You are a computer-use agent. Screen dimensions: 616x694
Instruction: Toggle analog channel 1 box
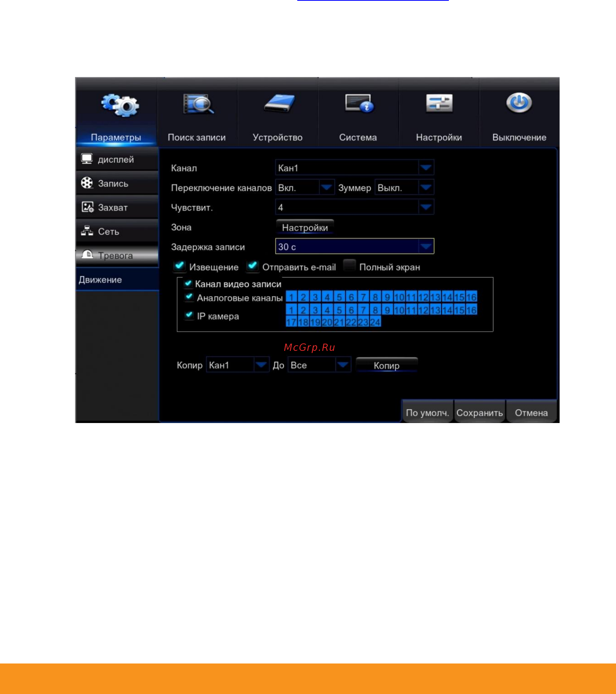coord(291,297)
